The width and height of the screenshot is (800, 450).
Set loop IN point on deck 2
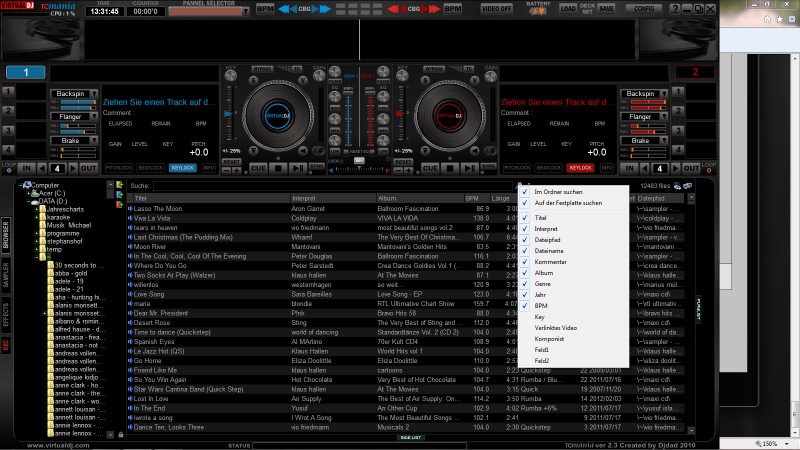point(629,168)
